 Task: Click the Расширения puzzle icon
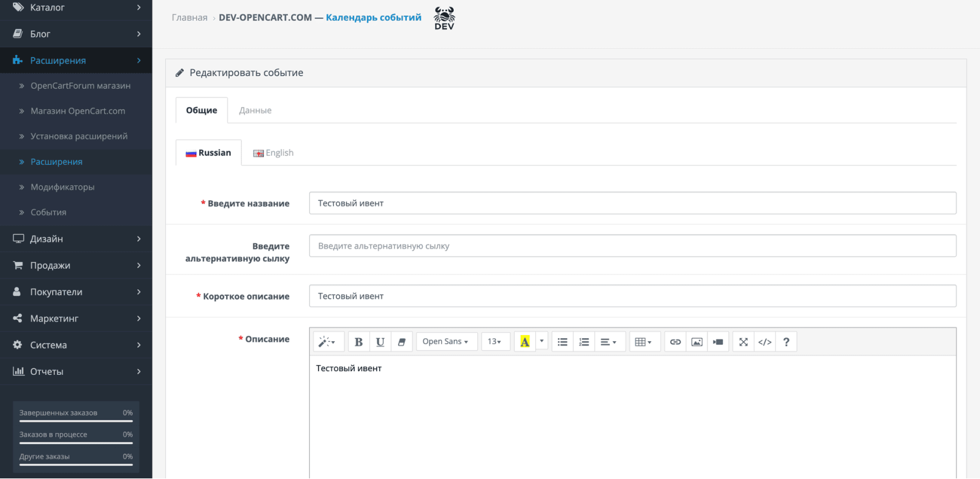(x=18, y=60)
